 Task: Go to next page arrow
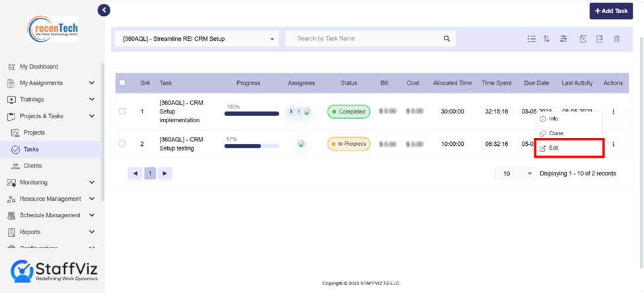pos(164,174)
